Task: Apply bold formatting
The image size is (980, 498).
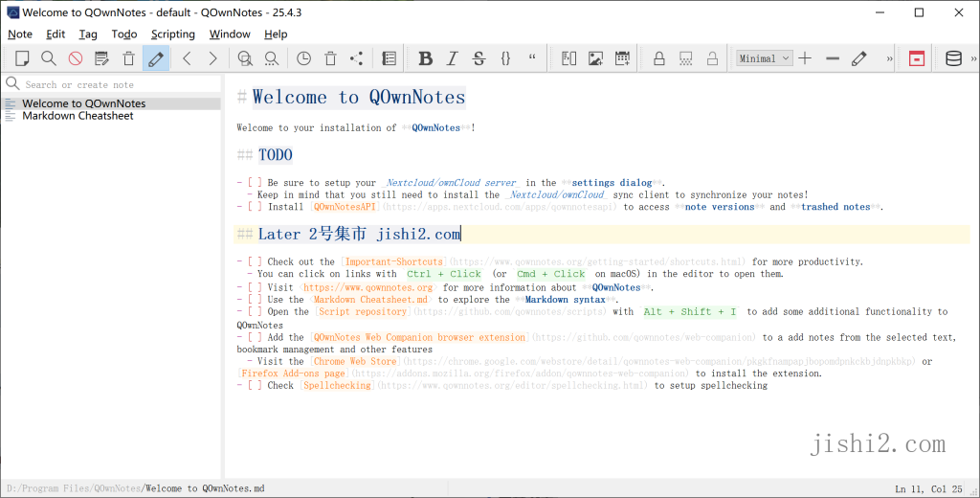Action: tap(426, 58)
